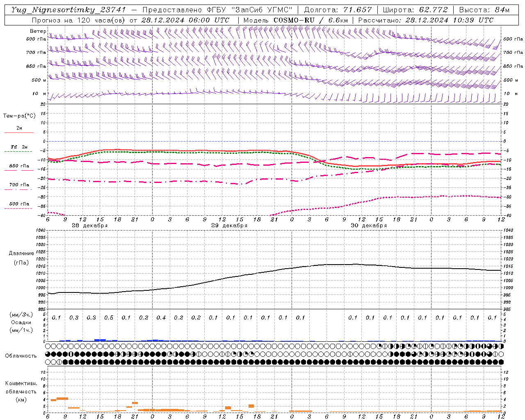Select the Долгота: 71.657 header field
This screenshot has width=525, height=420.
338,10
